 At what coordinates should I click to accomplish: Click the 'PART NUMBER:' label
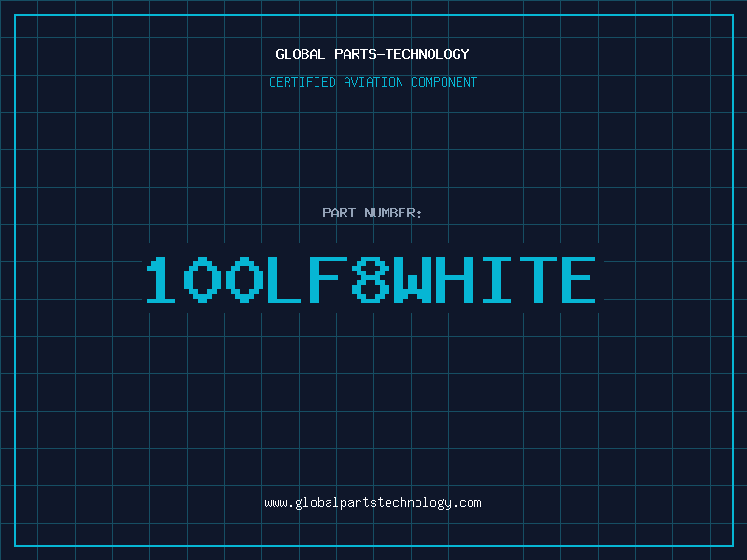point(372,213)
